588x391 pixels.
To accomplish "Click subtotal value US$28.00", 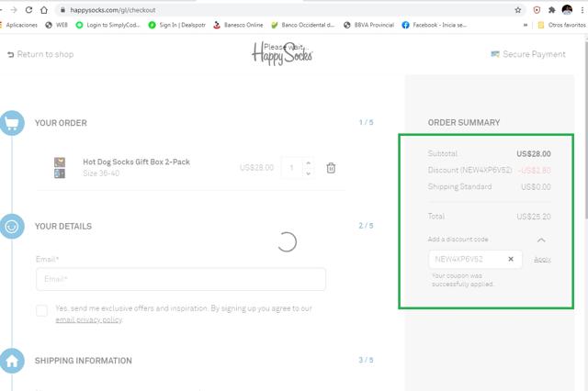I will [534, 154].
